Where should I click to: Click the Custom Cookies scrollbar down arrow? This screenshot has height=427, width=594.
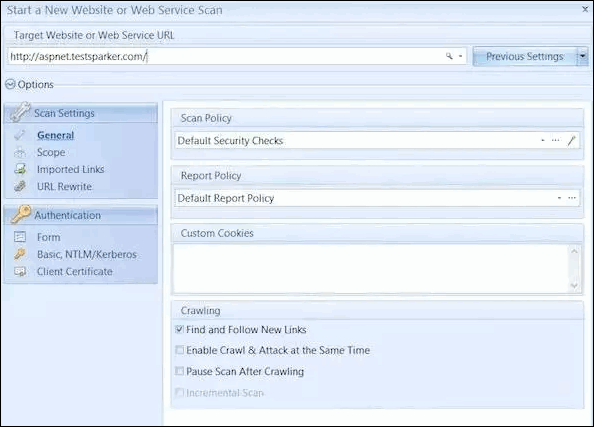point(574,286)
